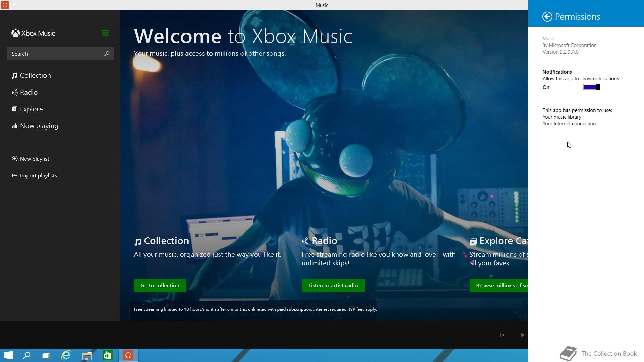Viewport: 644px width, 362px height.
Task: Click the play button
Action: (x=523, y=335)
